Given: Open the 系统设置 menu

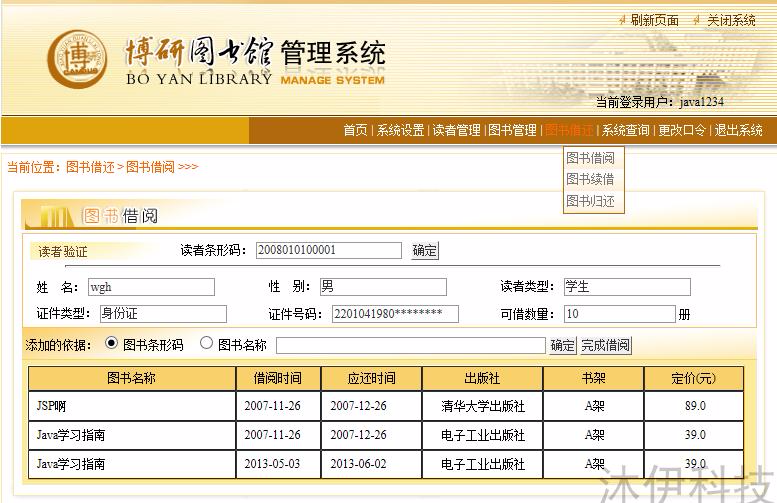Looking at the screenshot, I should [x=400, y=130].
